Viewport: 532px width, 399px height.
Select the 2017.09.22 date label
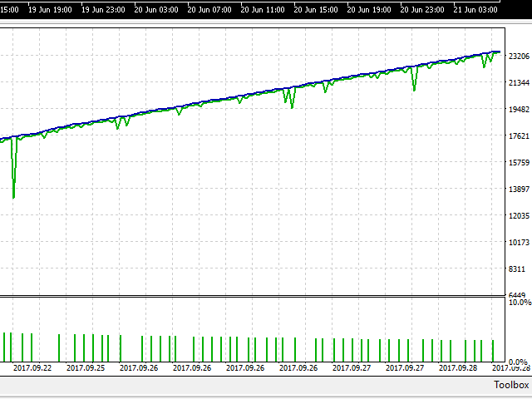pos(32,367)
